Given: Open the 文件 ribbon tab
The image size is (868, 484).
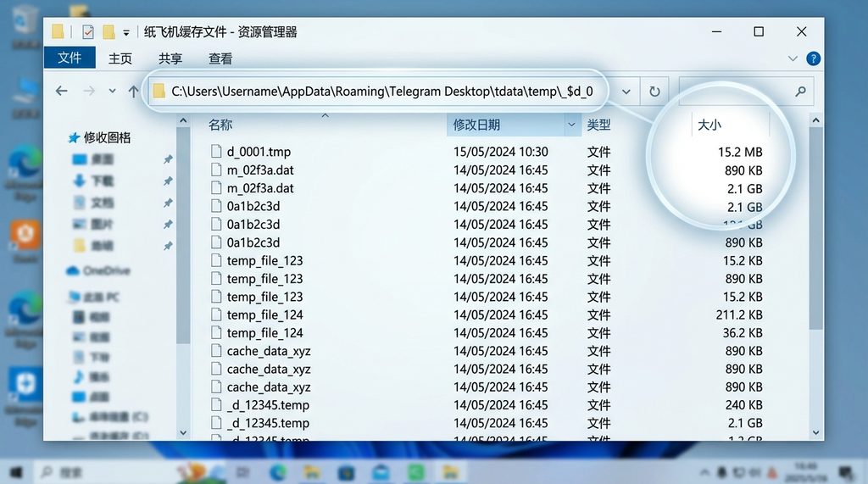Looking at the screenshot, I should coord(70,58).
